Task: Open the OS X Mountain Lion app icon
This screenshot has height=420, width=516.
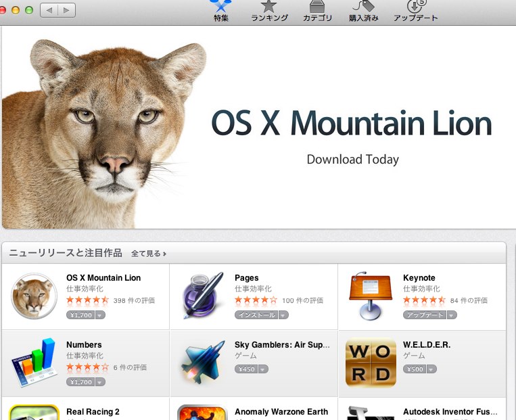Action: point(34,296)
